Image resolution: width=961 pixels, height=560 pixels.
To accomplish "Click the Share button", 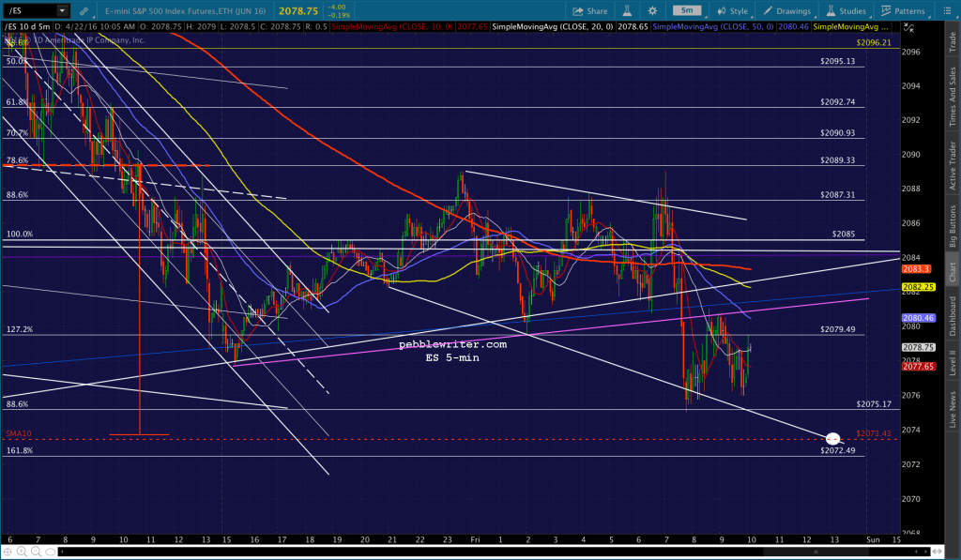I will tap(589, 11).
